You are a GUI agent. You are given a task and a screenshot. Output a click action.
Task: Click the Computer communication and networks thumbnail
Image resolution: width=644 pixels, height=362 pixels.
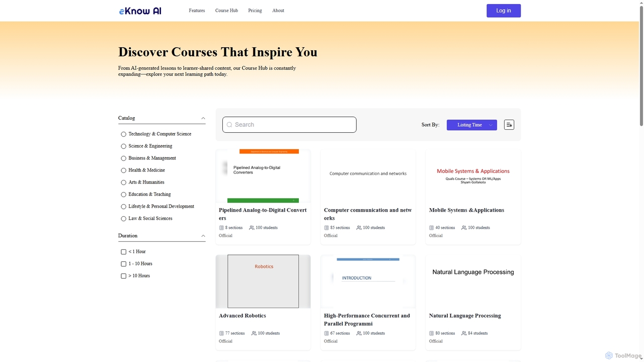(x=368, y=176)
